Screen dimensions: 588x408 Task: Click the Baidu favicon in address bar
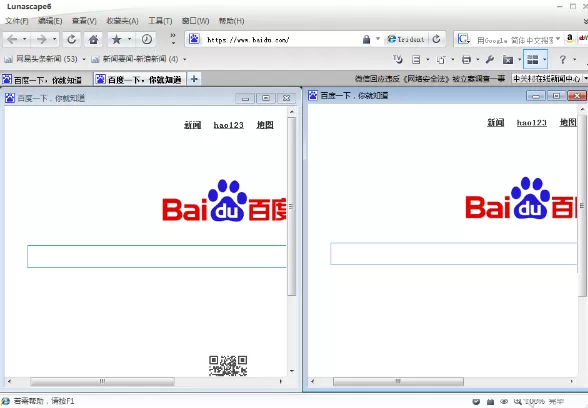[194, 39]
